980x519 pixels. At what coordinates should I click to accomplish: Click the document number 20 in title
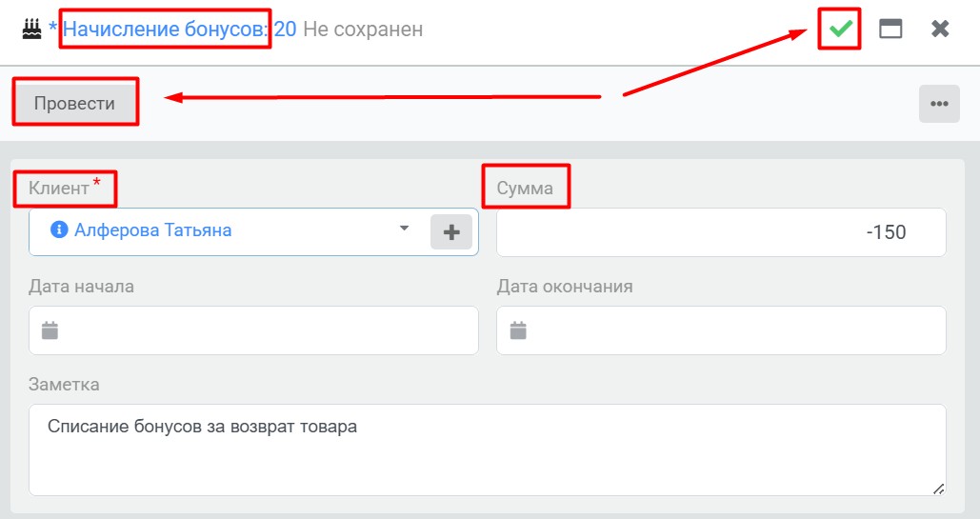285,29
